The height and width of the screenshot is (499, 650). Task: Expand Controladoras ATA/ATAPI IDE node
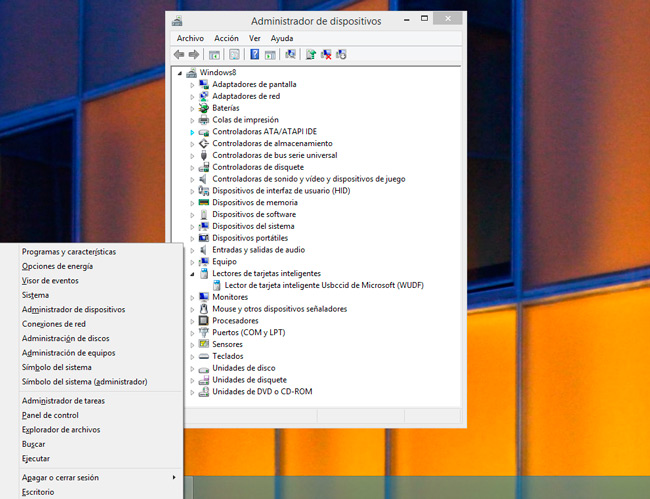192,132
